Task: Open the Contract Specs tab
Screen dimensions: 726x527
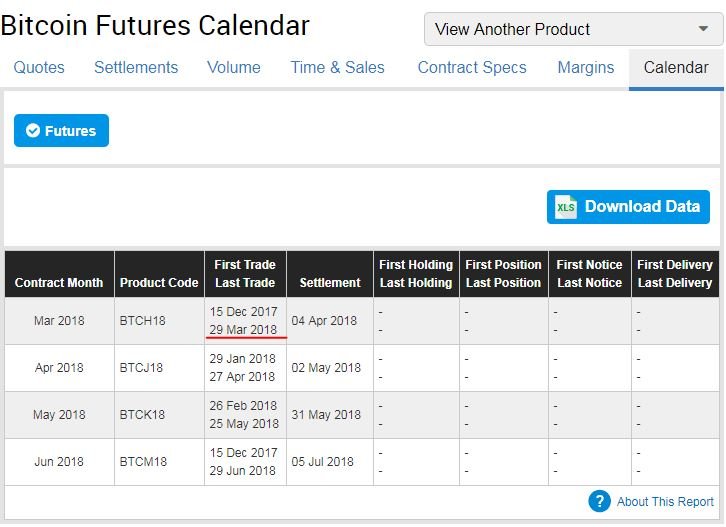Action: [472, 68]
